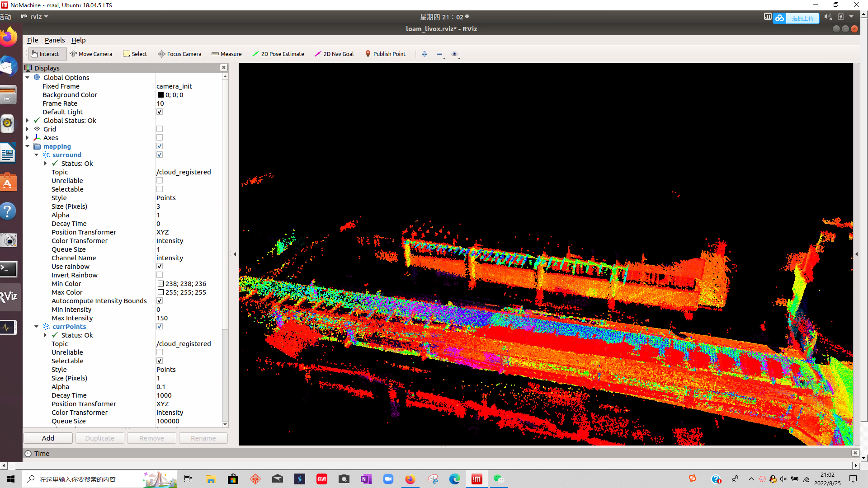Open the File menu
868x488 pixels.
click(33, 40)
